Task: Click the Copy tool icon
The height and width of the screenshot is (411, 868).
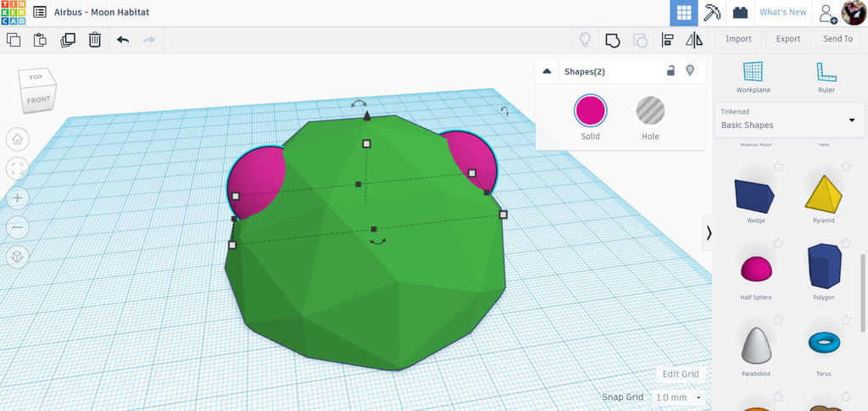Action: click(x=14, y=40)
